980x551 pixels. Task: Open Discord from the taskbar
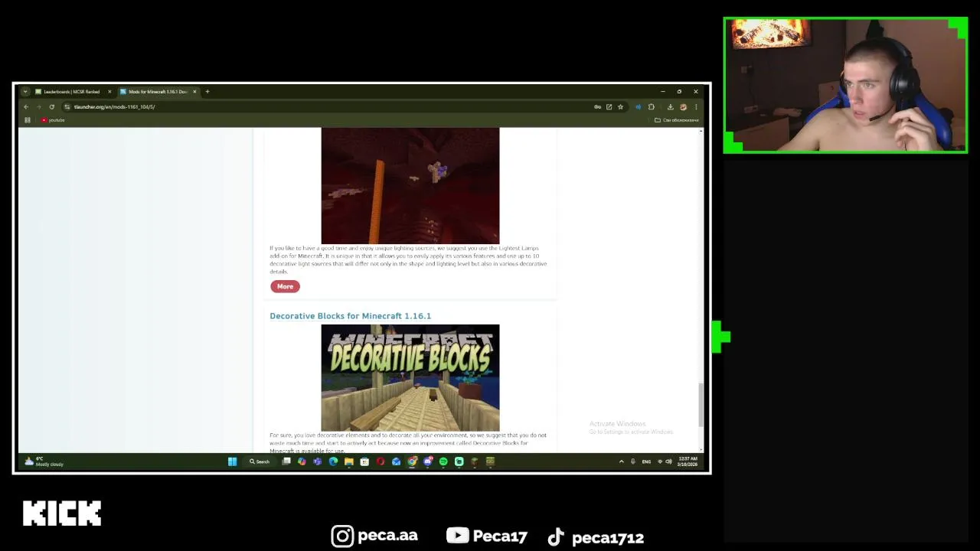click(x=427, y=461)
